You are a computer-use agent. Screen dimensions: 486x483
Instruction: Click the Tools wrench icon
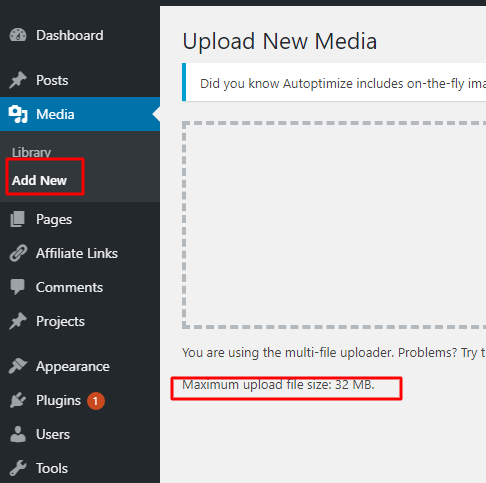click(x=18, y=468)
